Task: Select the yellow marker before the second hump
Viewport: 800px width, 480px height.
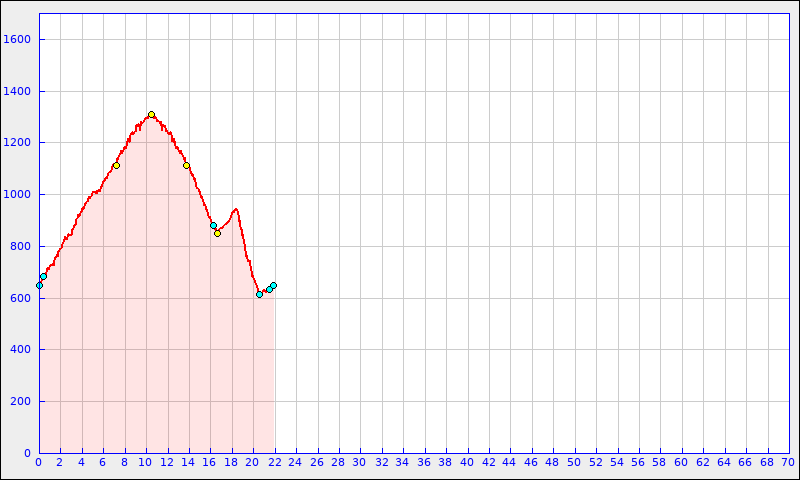Action: coord(217,233)
